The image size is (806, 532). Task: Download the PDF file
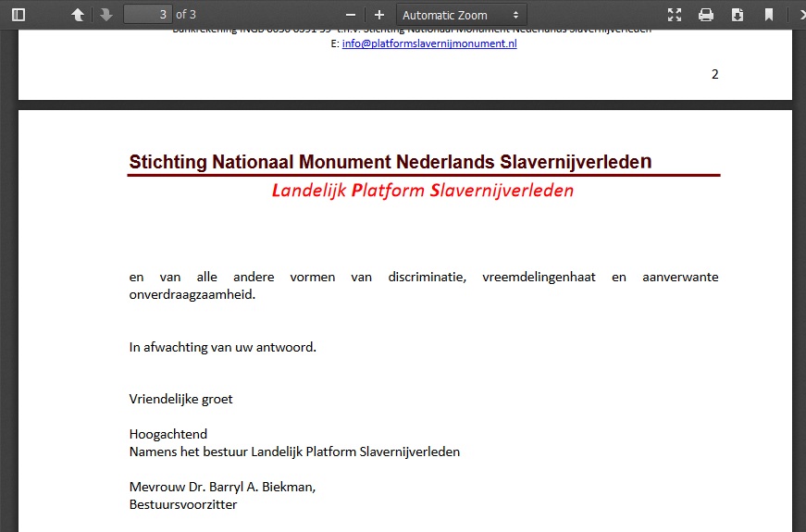coord(738,15)
